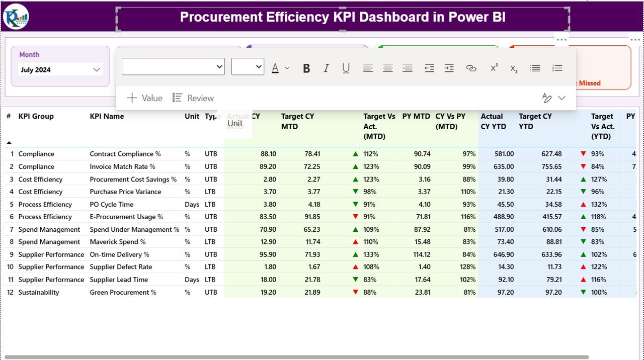Align text to the left
The height and width of the screenshot is (360, 644).
(x=368, y=68)
